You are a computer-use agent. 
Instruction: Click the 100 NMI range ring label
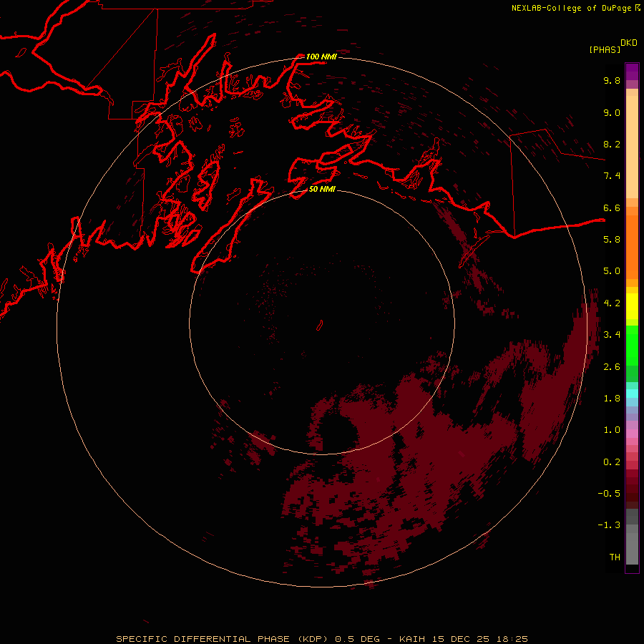pos(321,57)
